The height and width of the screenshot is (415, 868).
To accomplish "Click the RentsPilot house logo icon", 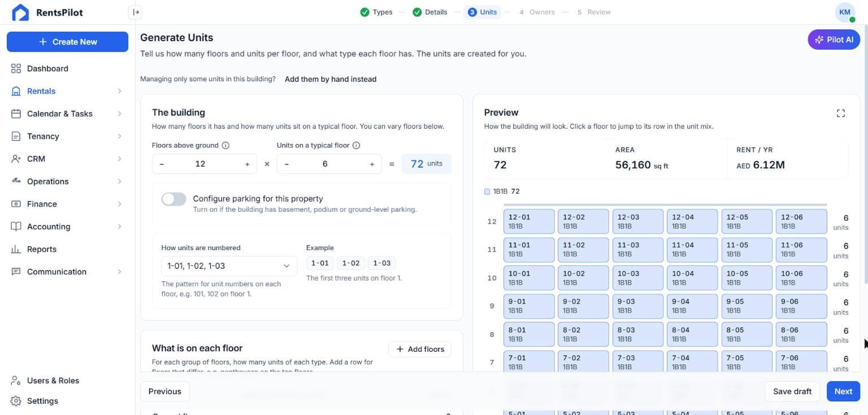I will tap(20, 12).
